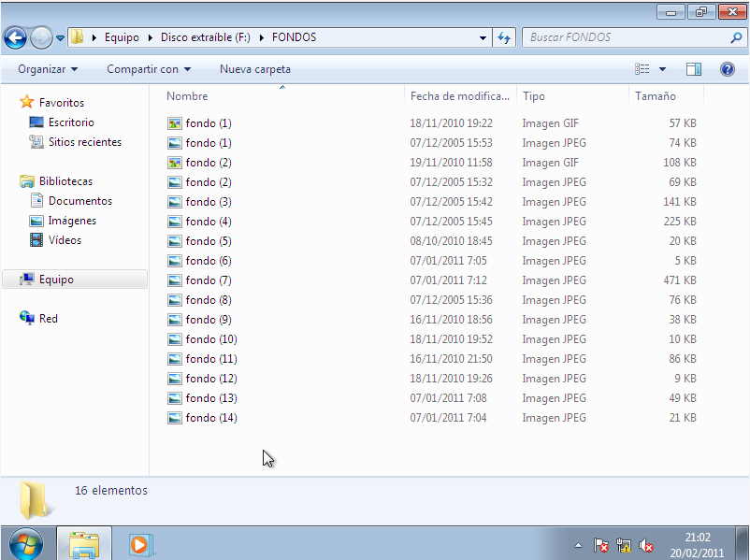This screenshot has width=750, height=560.
Task: Click the muted volume tray icon
Action: click(x=645, y=546)
